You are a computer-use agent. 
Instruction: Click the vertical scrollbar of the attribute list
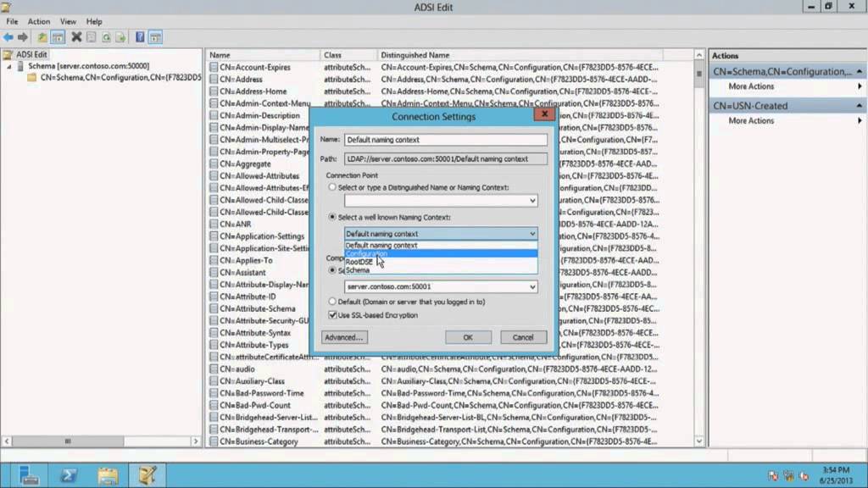tap(698, 249)
